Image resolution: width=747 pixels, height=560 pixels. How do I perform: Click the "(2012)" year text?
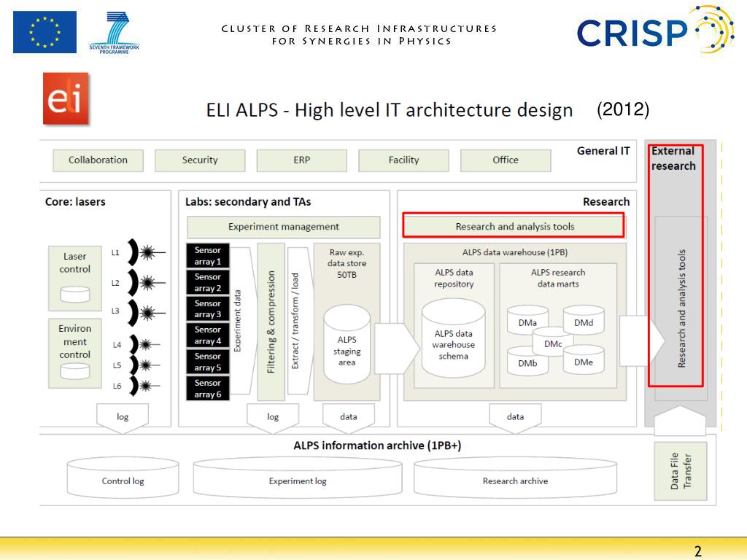point(623,109)
